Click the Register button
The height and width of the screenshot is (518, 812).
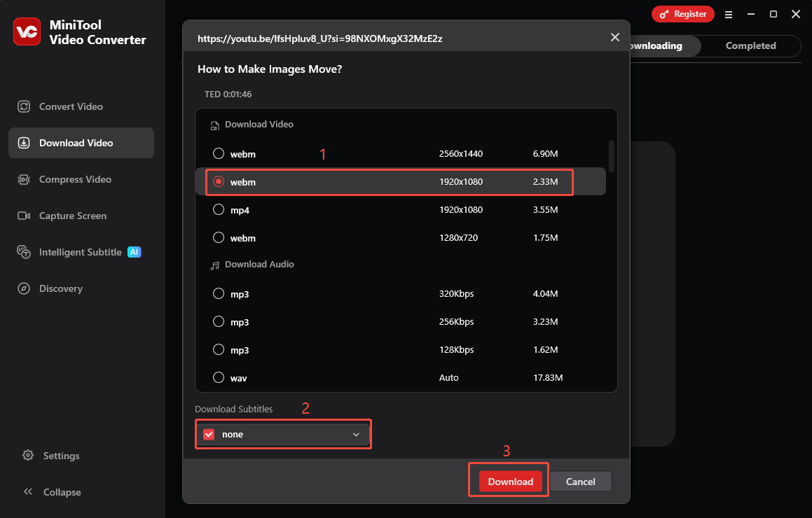point(683,13)
